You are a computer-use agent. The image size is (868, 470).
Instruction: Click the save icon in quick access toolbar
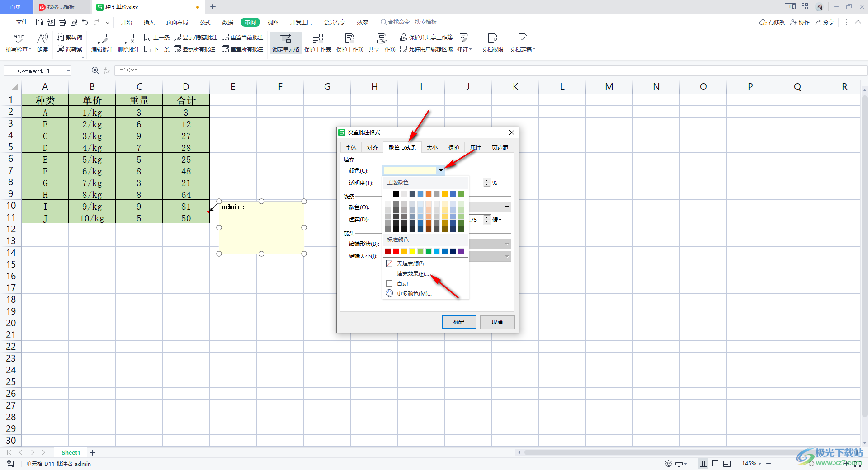click(39, 22)
